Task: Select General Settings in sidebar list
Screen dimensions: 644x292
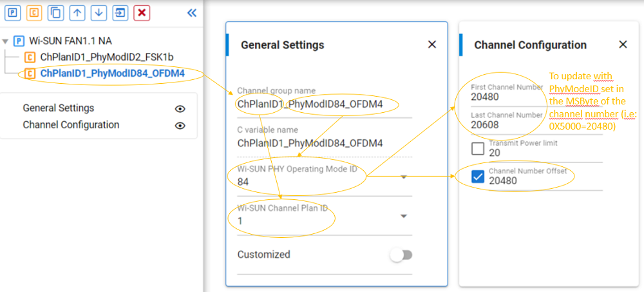Action: pyautogui.click(x=59, y=108)
